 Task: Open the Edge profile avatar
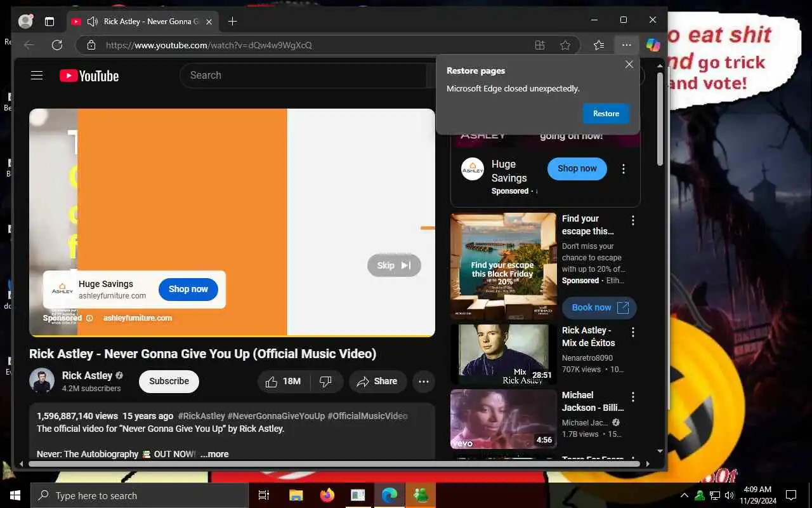26,21
